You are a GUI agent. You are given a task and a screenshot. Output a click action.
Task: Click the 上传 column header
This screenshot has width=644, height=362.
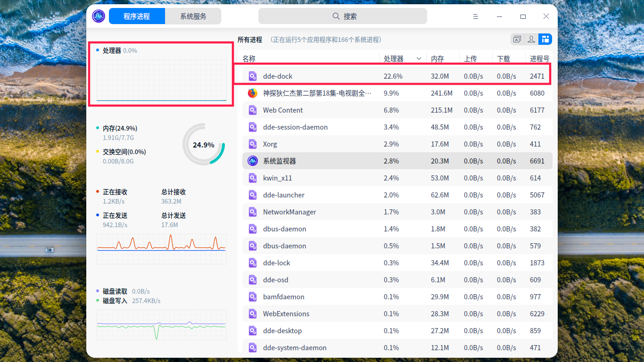[x=470, y=58]
